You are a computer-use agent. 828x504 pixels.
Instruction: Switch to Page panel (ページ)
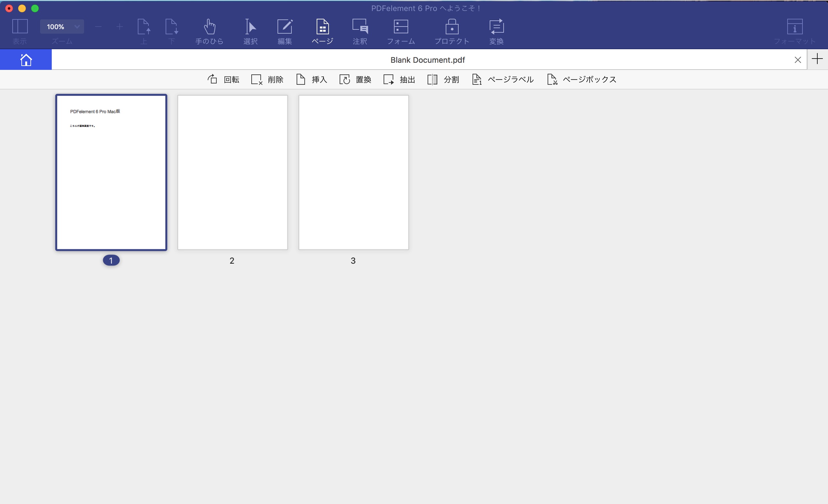coord(322,31)
